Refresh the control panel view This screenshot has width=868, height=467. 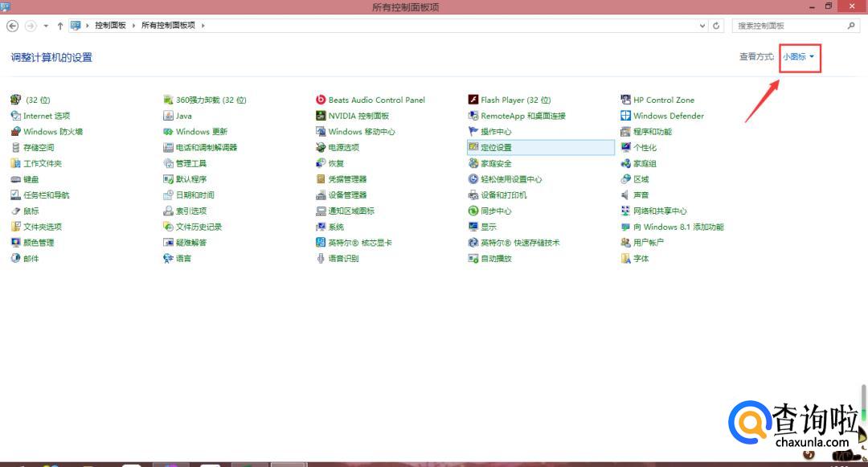click(x=716, y=26)
